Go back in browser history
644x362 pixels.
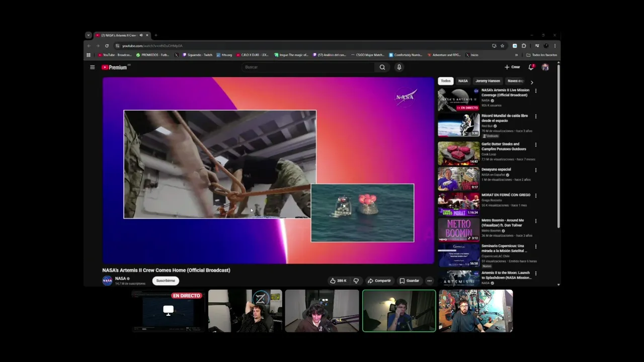pyautogui.click(x=90, y=46)
